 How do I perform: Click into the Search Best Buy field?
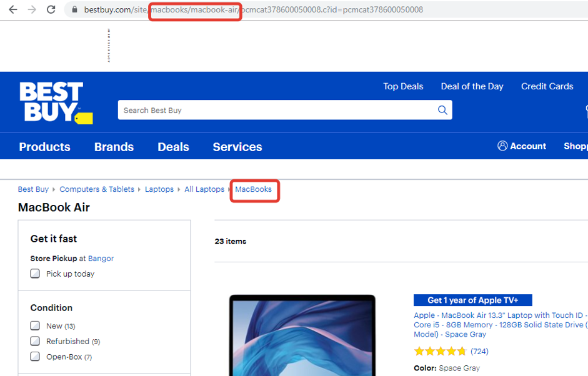[275, 110]
